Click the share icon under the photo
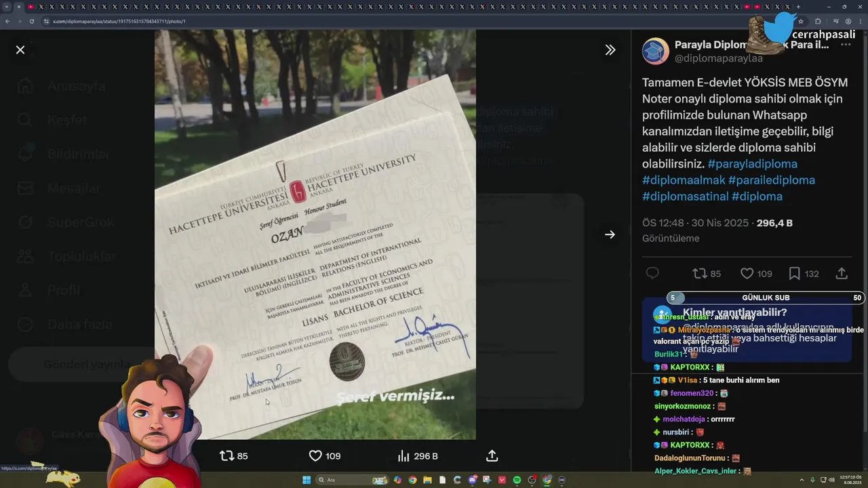The image size is (868, 488). pyautogui.click(x=492, y=456)
